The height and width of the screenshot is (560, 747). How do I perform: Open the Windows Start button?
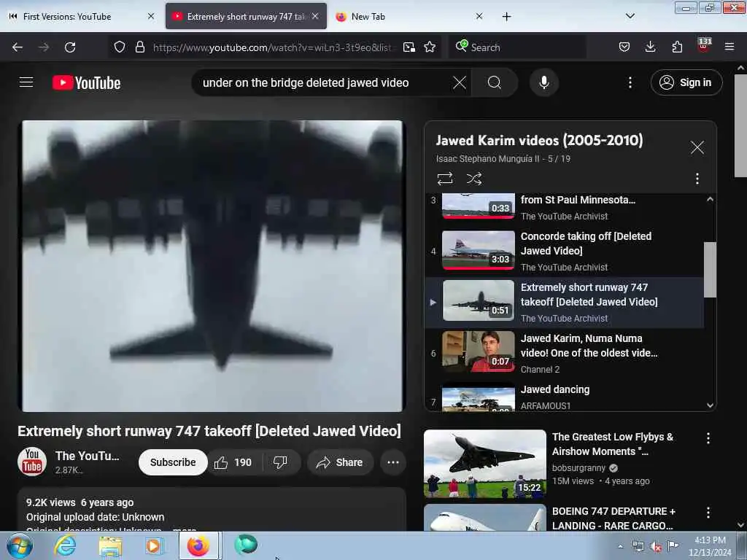[x=19, y=545]
